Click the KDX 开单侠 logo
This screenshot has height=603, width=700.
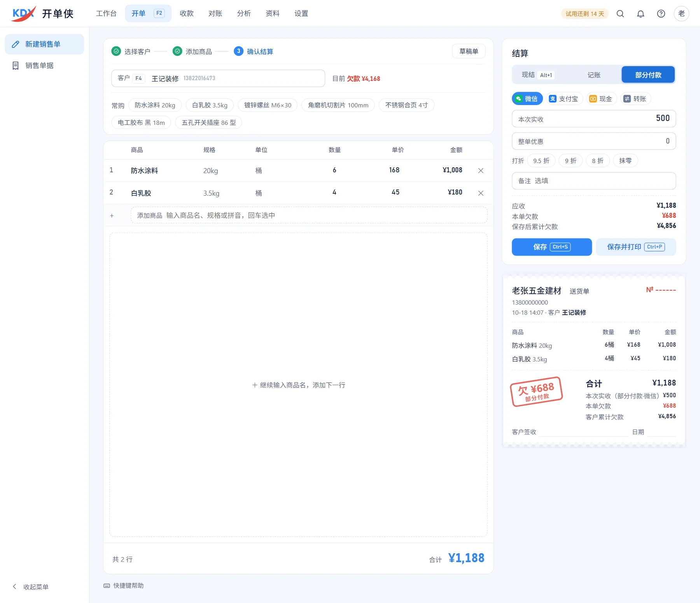[x=42, y=14]
